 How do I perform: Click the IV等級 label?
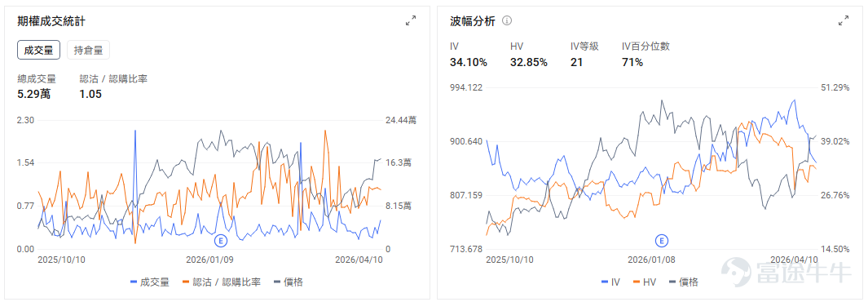click(584, 47)
